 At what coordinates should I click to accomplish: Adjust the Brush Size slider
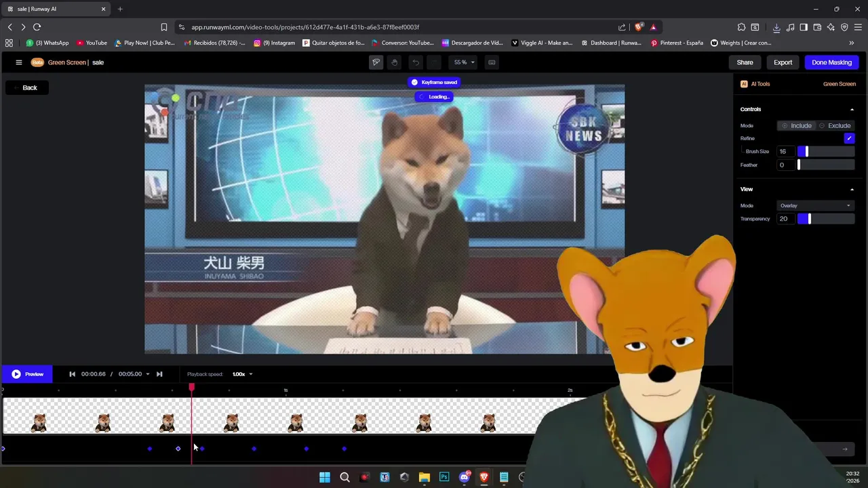pyautogui.click(x=825, y=151)
